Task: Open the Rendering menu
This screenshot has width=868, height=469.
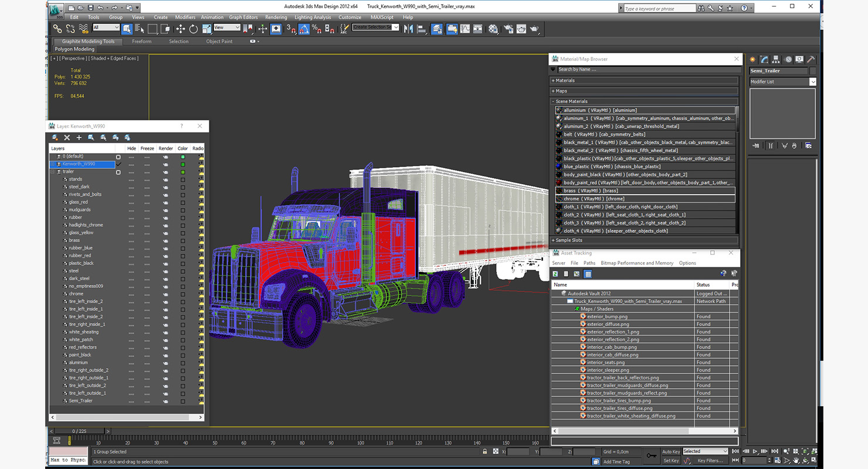Action: [276, 18]
